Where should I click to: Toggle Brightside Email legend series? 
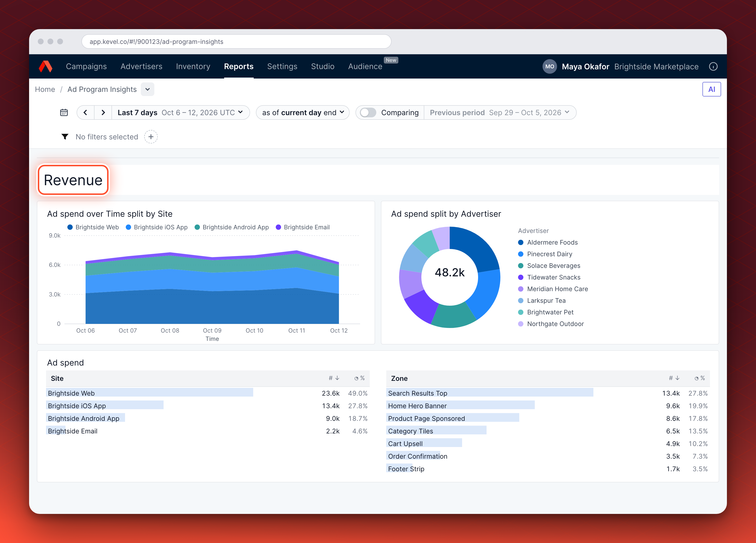tap(303, 227)
